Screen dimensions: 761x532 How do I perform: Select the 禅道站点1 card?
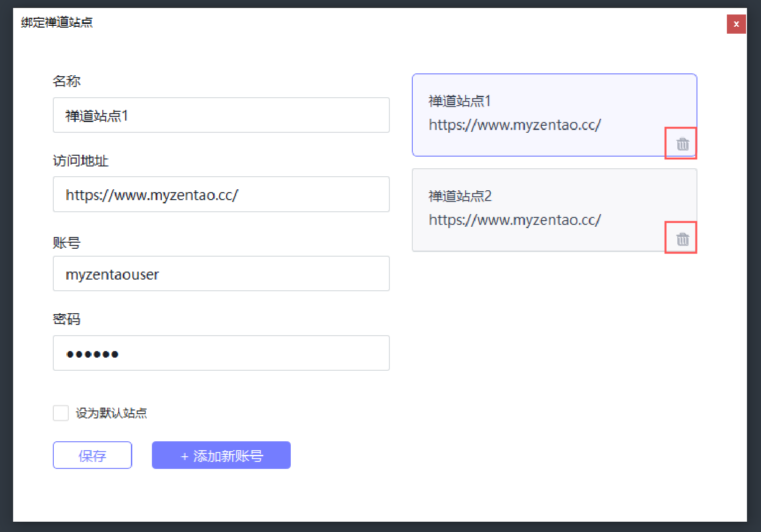554,115
